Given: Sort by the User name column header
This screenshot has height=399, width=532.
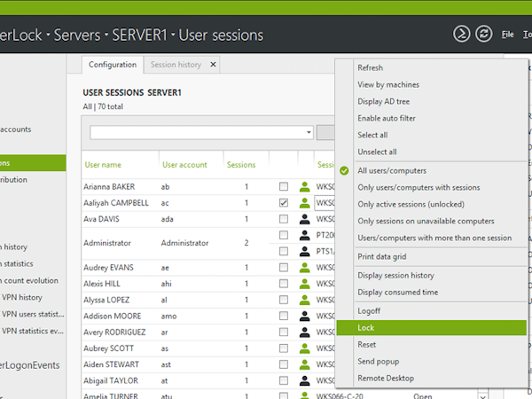Looking at the screenshot, I should click(103, 165).
